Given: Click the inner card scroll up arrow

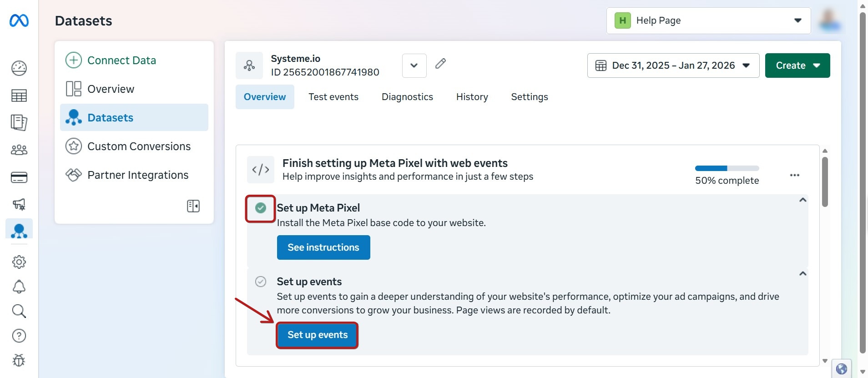Looking at the screenshot, I should (825, 151).
